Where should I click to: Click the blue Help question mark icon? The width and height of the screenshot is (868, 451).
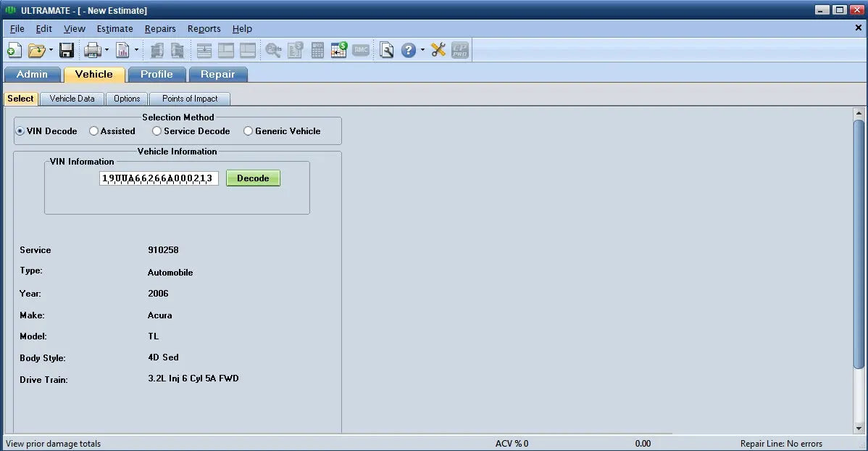409,50
